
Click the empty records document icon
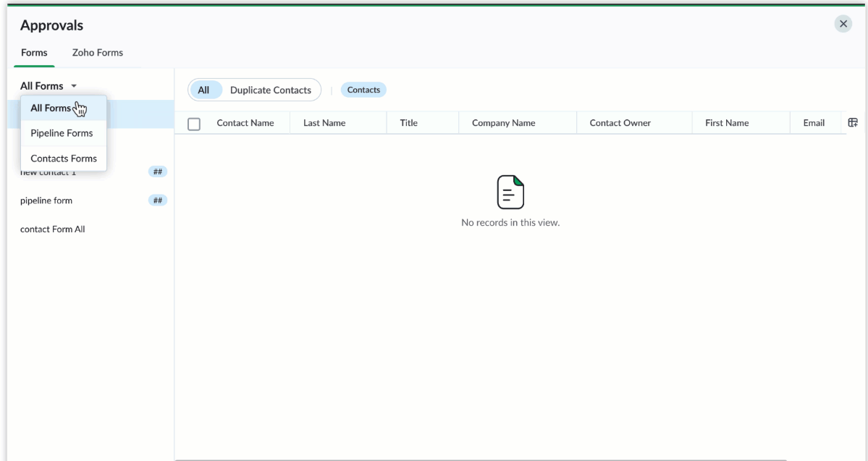(510, 193)
